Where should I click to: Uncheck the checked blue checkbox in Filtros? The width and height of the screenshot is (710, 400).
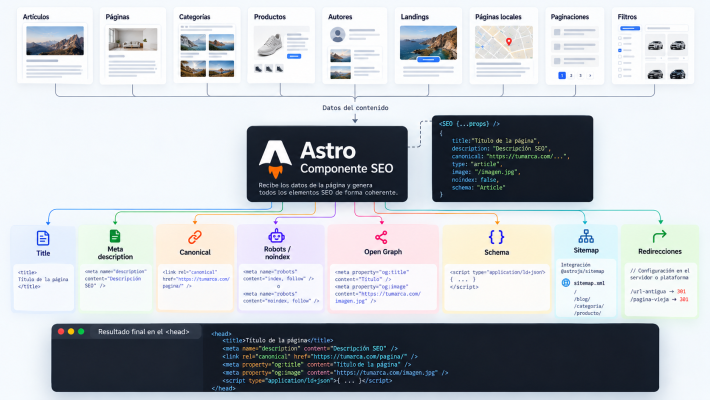(620, 51)
